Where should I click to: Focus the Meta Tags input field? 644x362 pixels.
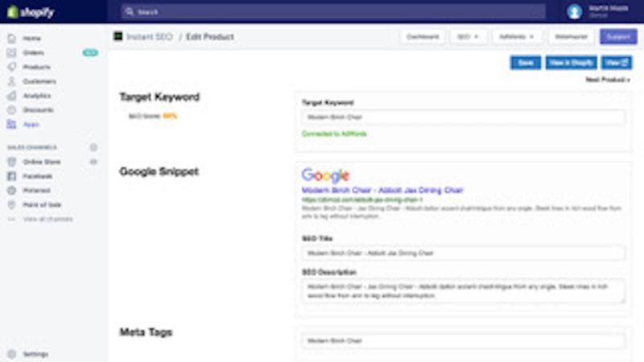click(464, 340)
